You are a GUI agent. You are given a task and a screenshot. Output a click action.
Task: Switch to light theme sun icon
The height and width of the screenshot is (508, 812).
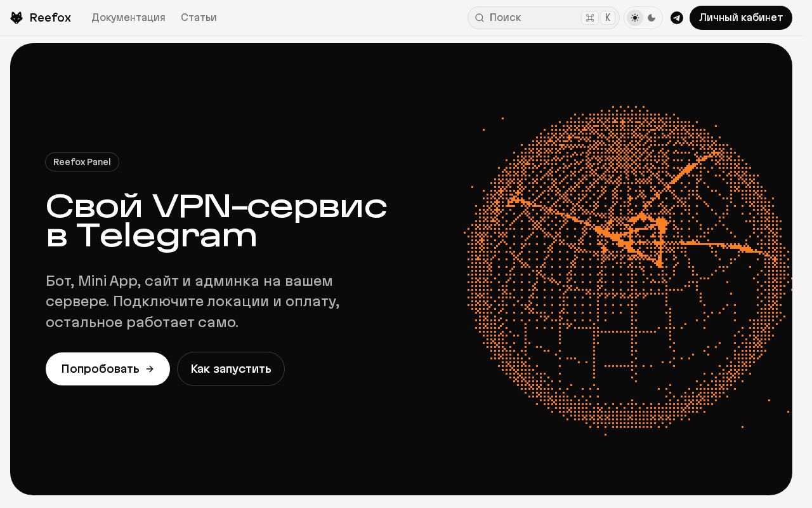tap(635, 18)
